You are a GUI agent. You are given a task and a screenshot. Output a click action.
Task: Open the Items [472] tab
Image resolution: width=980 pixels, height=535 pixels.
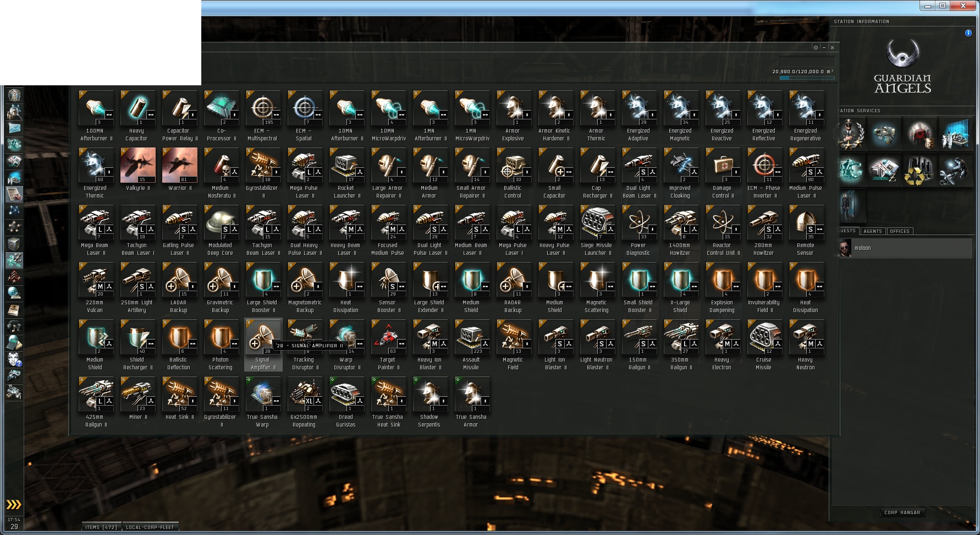point(101,527)
